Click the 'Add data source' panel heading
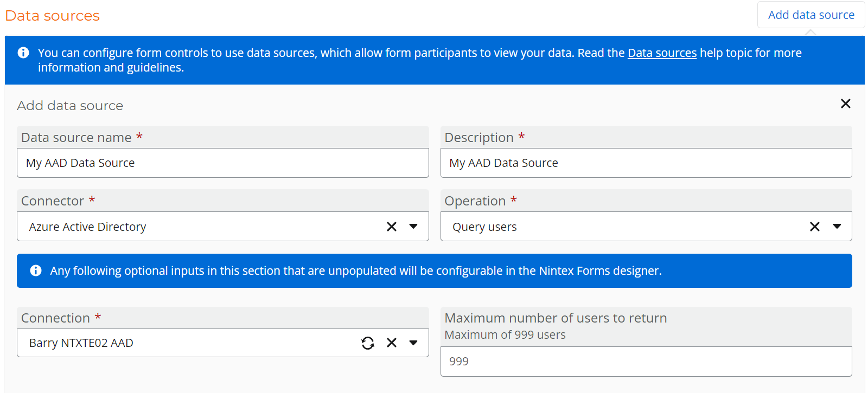 tap(70, 105)
